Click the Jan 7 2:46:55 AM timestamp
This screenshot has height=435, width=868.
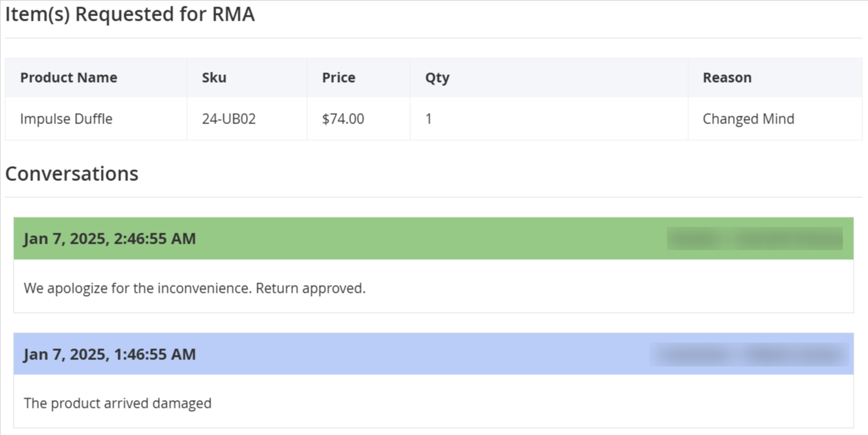tap(109, 239)
